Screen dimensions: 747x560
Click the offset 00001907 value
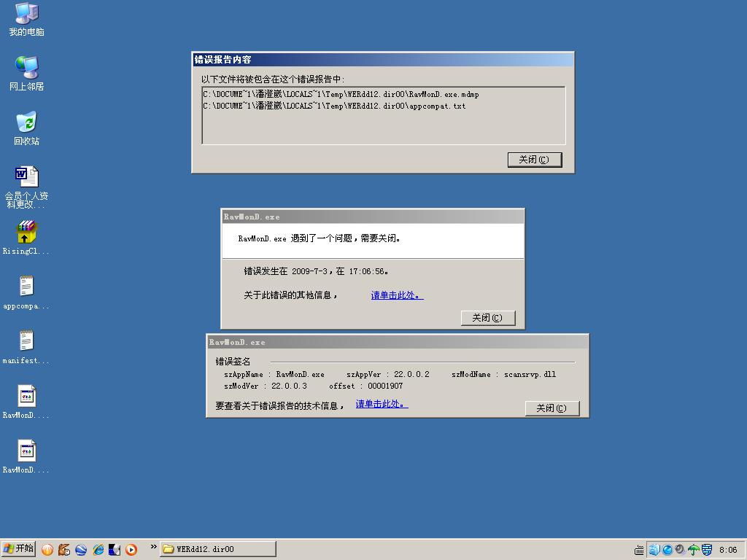[385, 386]
